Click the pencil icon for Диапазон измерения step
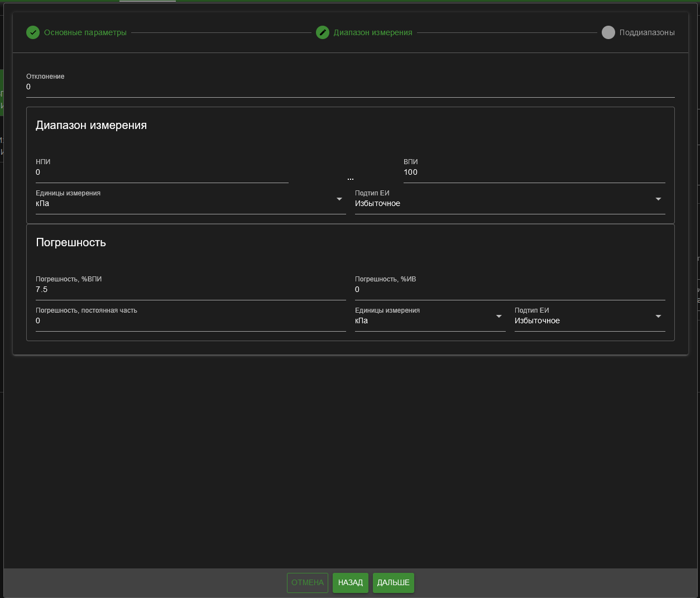 click(323, 32)
